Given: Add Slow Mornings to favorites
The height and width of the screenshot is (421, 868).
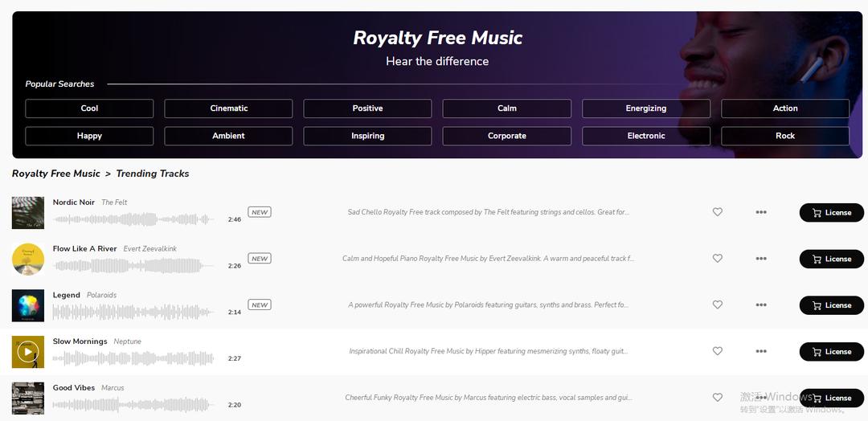Looking at the screenshot, I should pyautogui.click(x=718, y=351).
